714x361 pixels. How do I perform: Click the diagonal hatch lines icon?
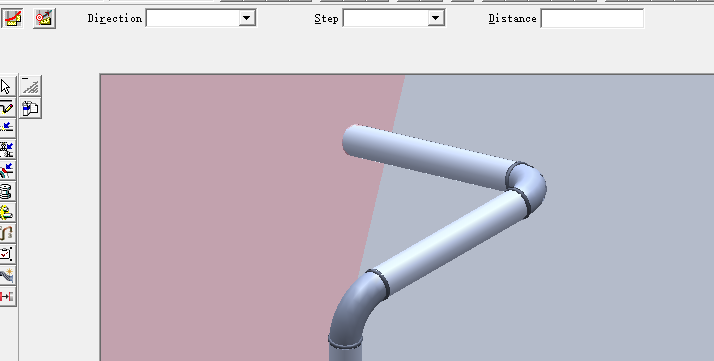31,86
